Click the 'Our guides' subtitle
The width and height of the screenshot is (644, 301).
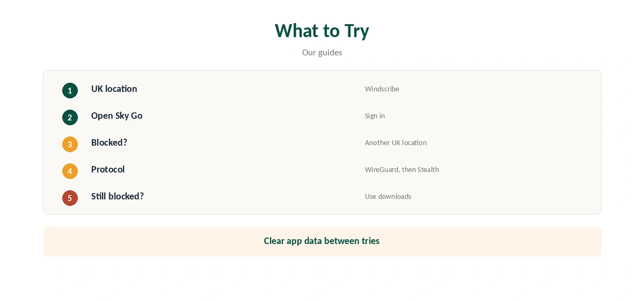pyautogui.click(x=322, y=52)
